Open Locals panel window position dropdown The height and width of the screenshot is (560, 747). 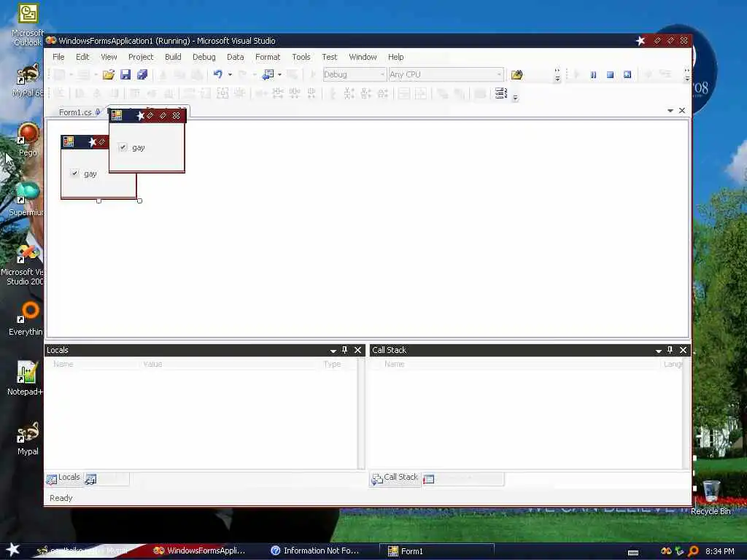pos(333,351)
